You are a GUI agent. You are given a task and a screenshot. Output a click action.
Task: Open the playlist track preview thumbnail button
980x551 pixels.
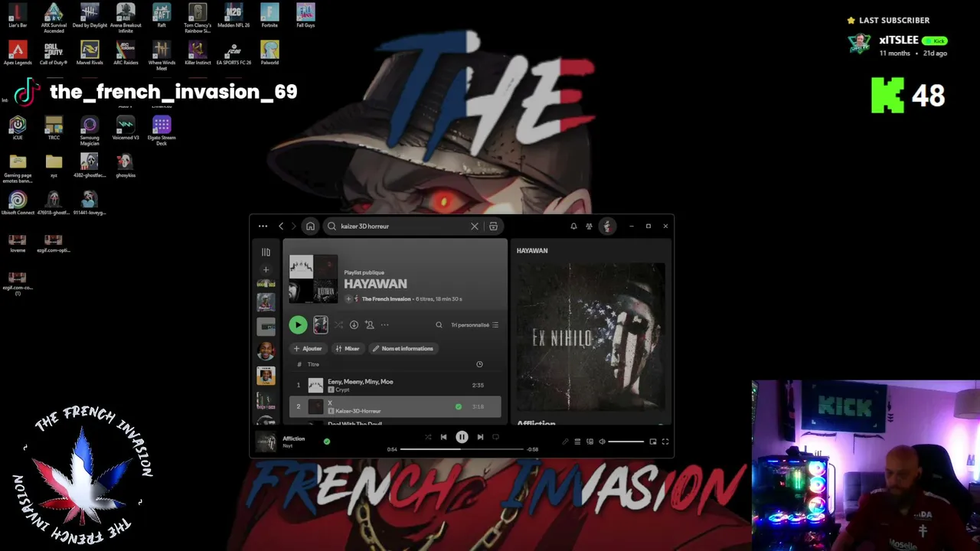pyautogui.click(x=321, y=325)
